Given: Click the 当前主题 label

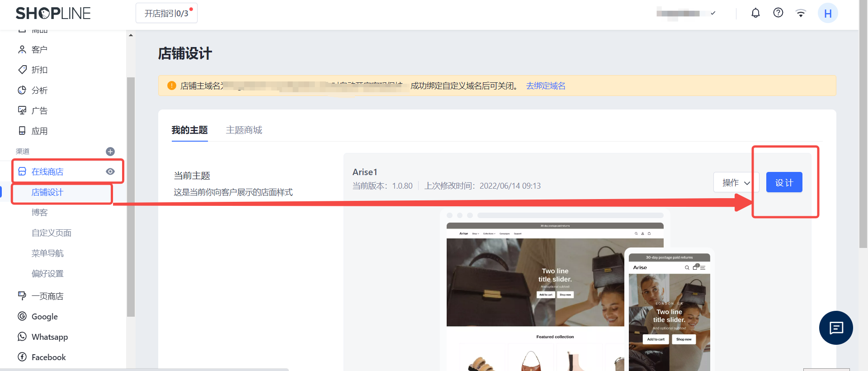Looking at the screenshot, I should [192, 176].
